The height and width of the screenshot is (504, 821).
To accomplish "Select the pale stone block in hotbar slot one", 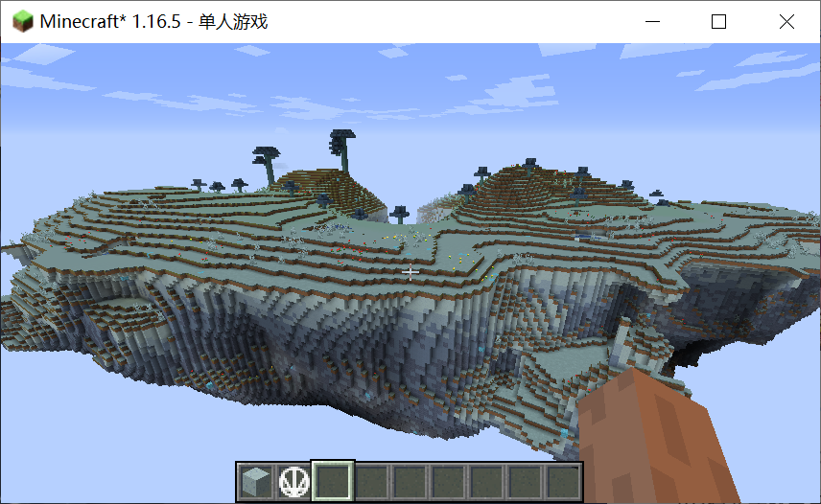I will pos(257,481).
